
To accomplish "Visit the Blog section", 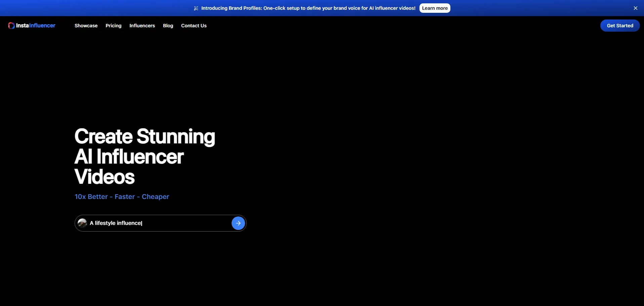I will click(168, 26).
